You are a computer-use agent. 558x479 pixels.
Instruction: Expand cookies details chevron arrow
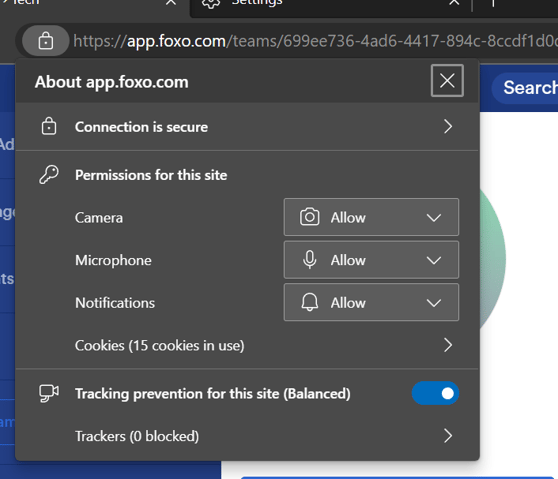coord(448,345)
